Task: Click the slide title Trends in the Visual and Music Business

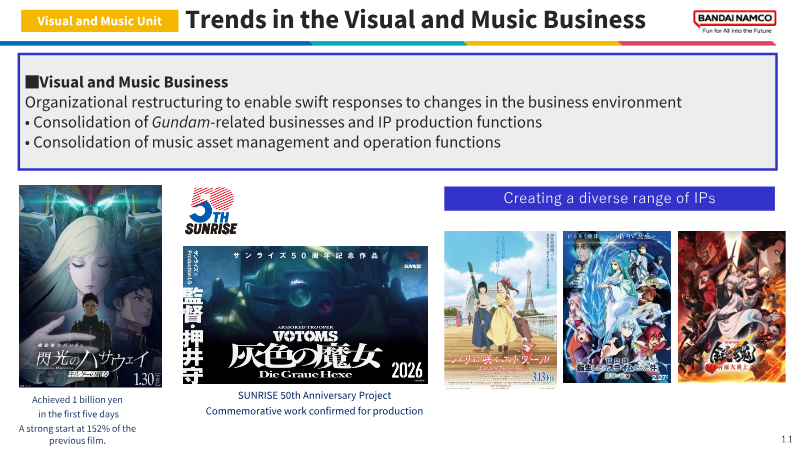Action: [416, 20]
